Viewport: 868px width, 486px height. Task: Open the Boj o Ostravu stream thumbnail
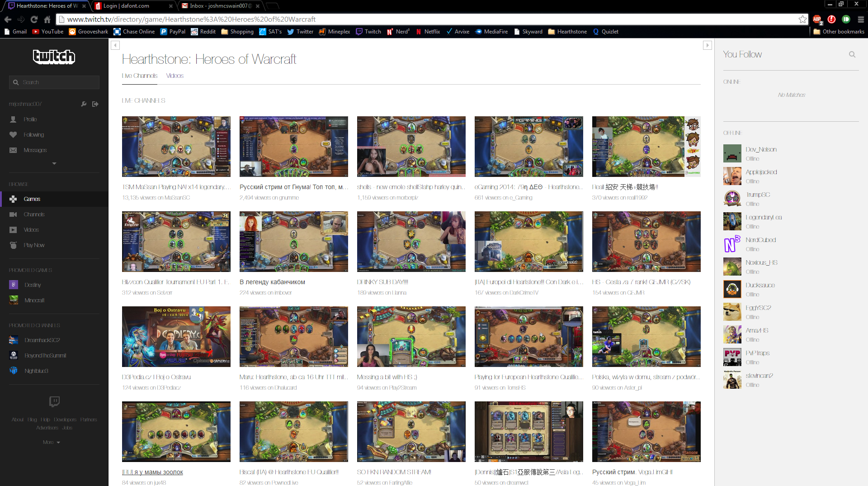(x=176, y=337)
